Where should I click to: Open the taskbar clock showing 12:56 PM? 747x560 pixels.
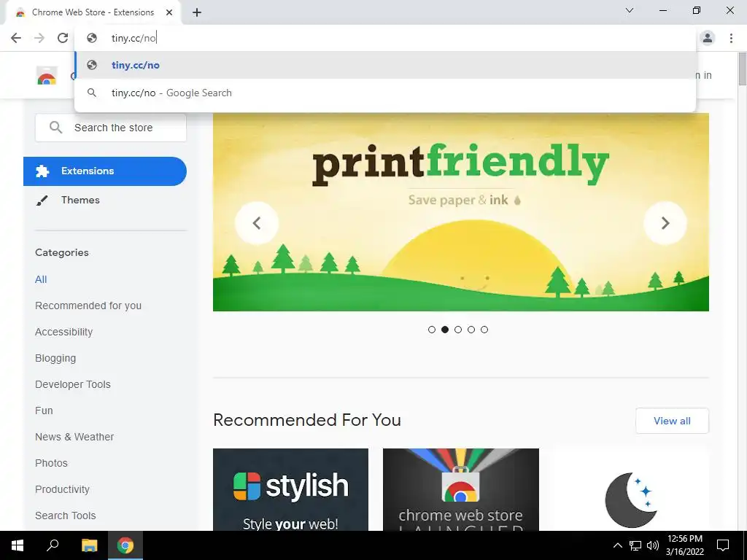pyautogui.click(x=685, y=545)
